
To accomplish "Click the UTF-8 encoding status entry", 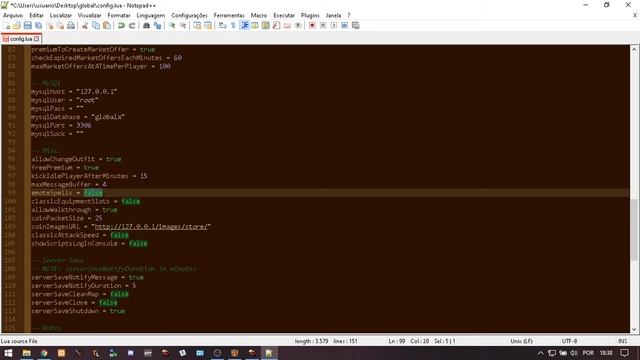I will tap(569, 341).
